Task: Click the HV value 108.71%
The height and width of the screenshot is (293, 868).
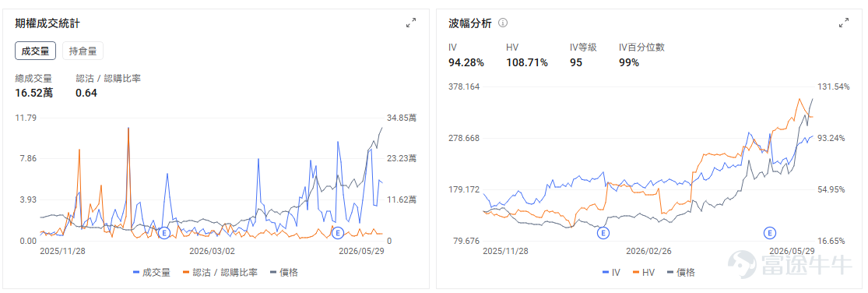Action: point(527,62)
